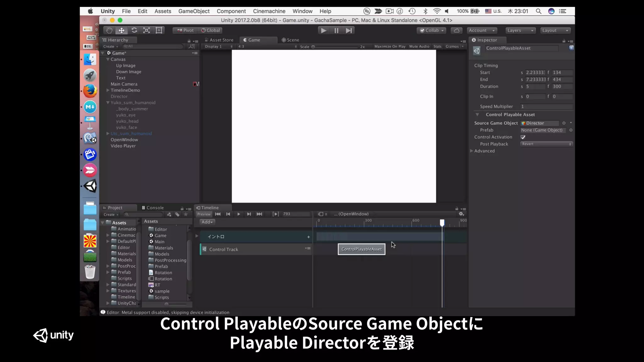Image resolution: width=644 pixels, height=362 pixels.
Task: Open the Component menu
Action: (231, 11)
